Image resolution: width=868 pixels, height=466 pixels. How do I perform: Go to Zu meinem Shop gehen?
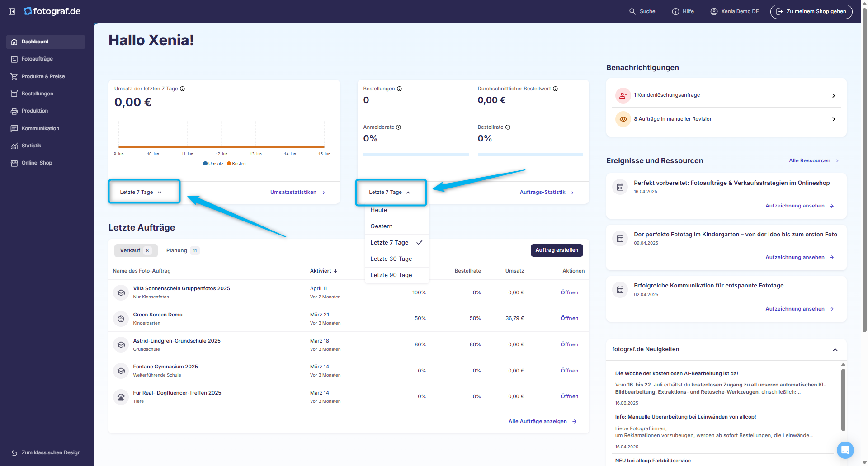[811, 11]
